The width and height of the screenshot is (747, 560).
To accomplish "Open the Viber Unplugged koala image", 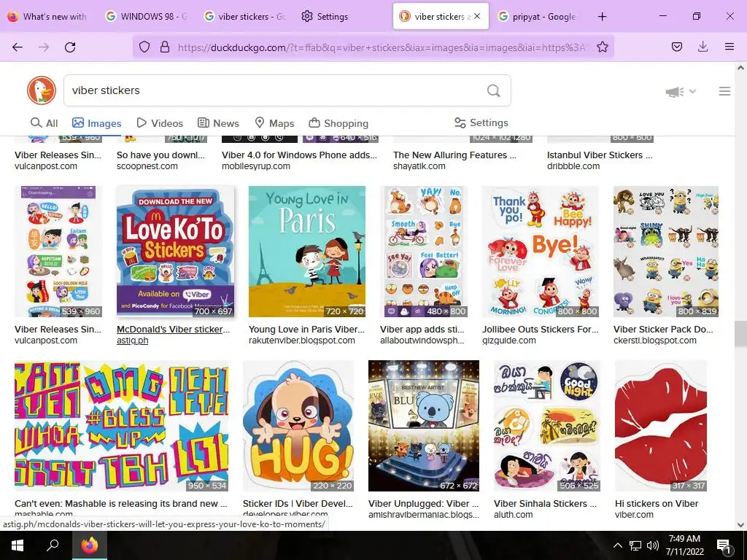I will [x=424, y=426].
